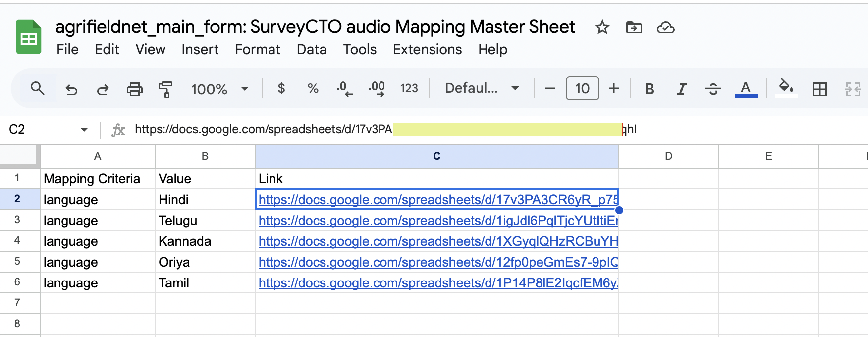This screenshot has height=337, width=868.
Task: Toggle strikethrough formatting
Action: [x=713, y=89]
